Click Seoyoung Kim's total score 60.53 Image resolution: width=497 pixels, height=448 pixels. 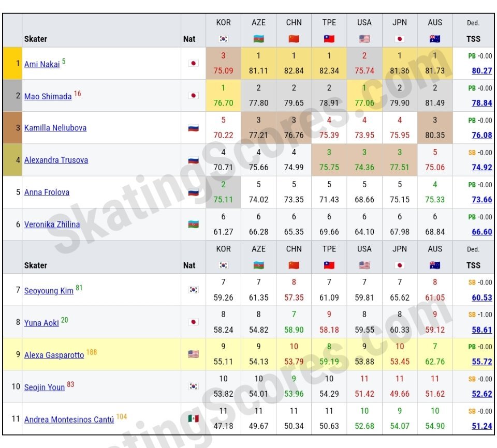(482, 298)
